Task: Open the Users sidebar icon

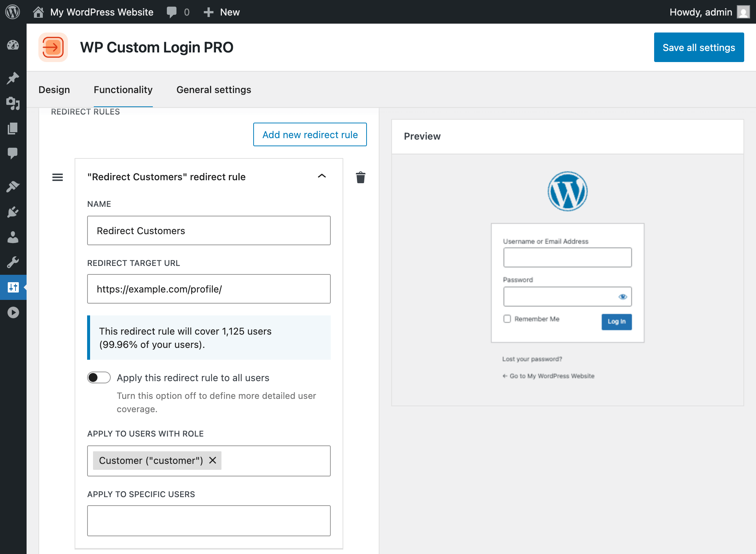Action: click(x=13, y=237)
